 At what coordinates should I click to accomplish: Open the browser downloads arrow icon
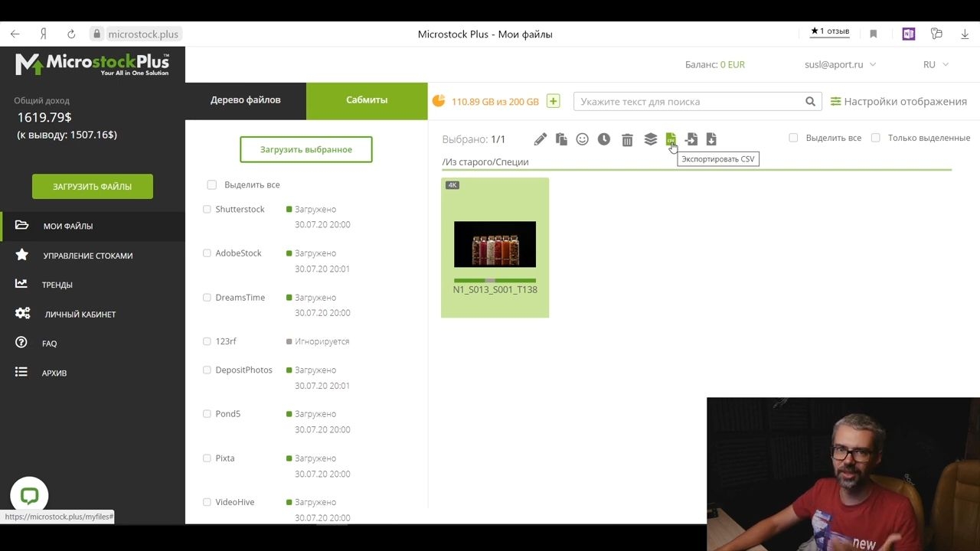[965, 34]
